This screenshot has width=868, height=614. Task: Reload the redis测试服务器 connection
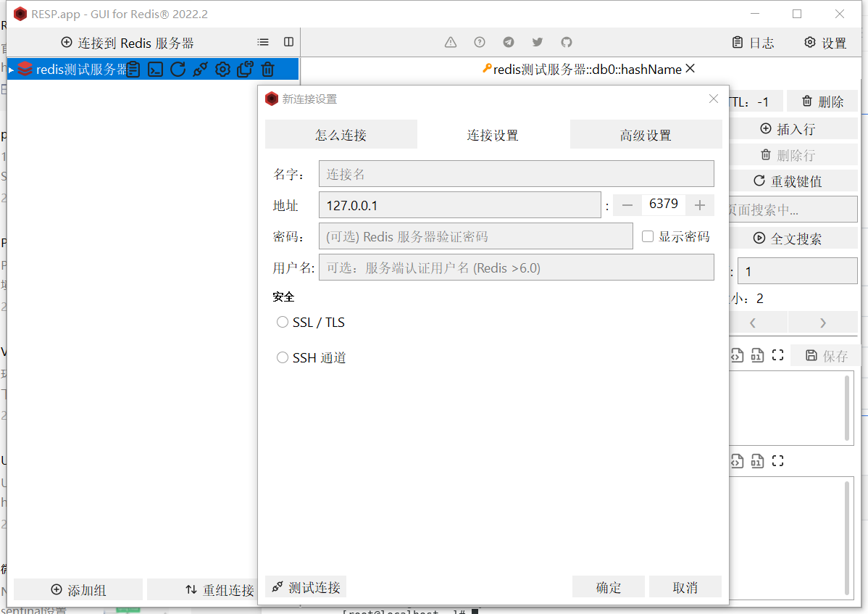pyautogui.click(x=178, y=70)
